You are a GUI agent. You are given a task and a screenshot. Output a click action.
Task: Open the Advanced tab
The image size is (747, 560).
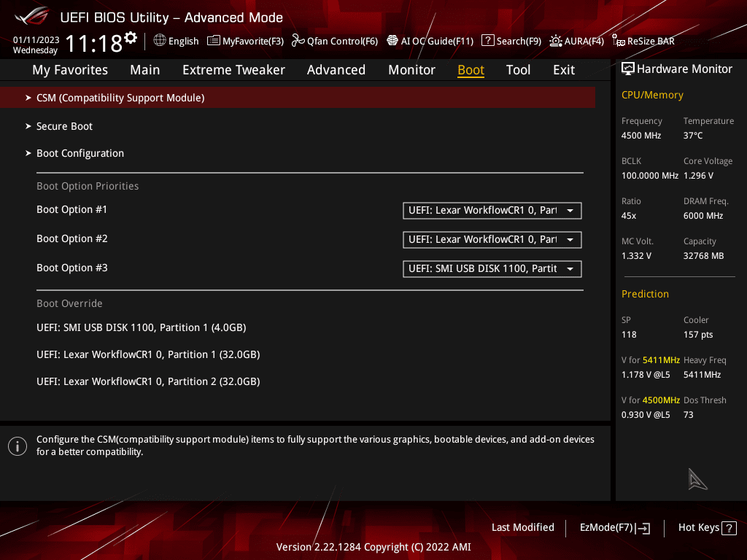pyautogui.click(x=336, y=70)
